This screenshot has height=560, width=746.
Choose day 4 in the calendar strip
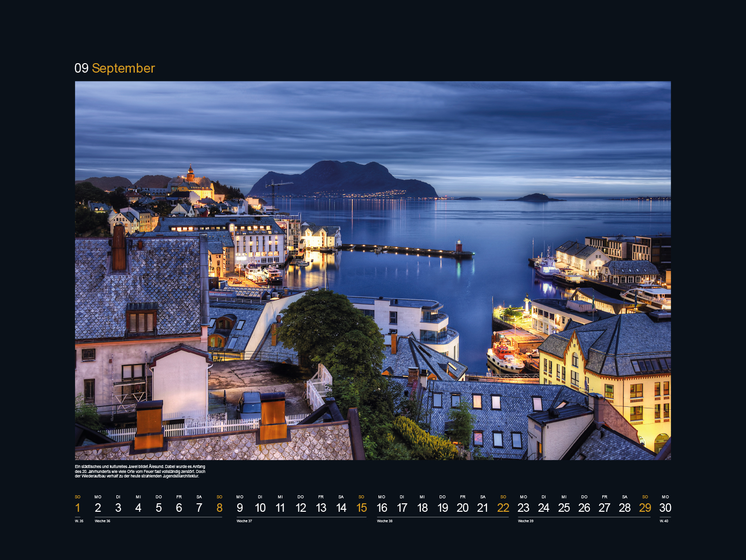click(138, 508)
